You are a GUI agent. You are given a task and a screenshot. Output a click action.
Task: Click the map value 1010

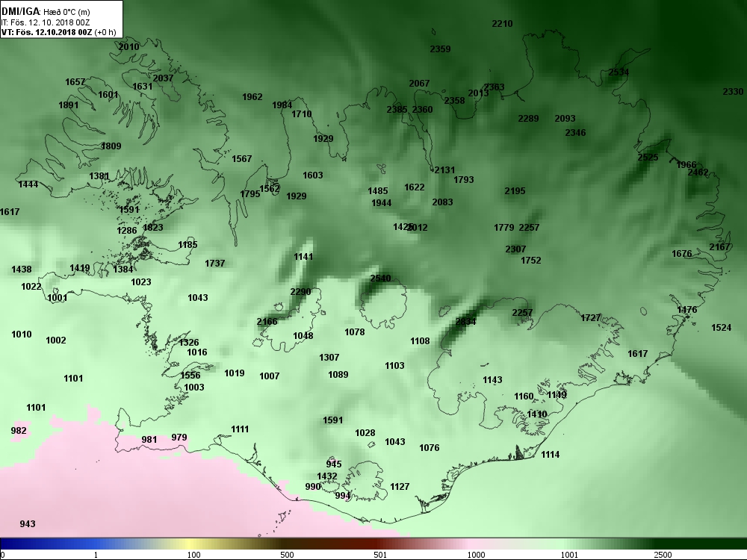click(x=22, y=335)
